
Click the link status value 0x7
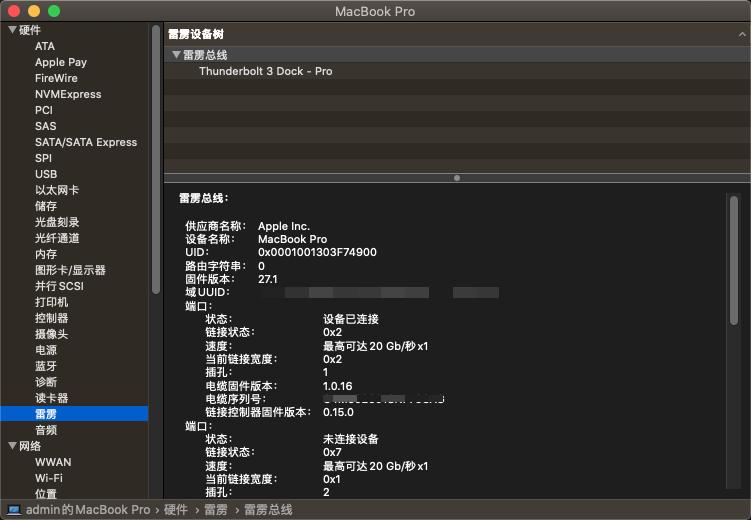[332, 452]
